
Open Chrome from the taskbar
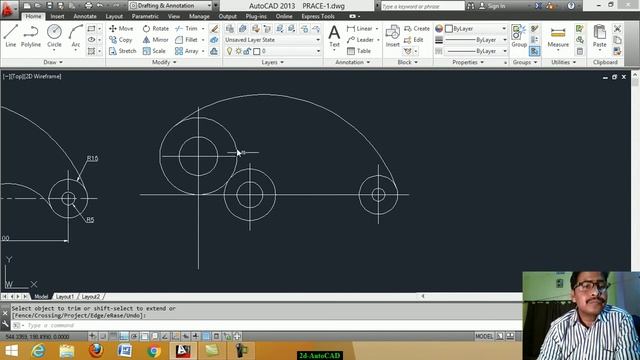pyautogui.click(x=154, y=350)
